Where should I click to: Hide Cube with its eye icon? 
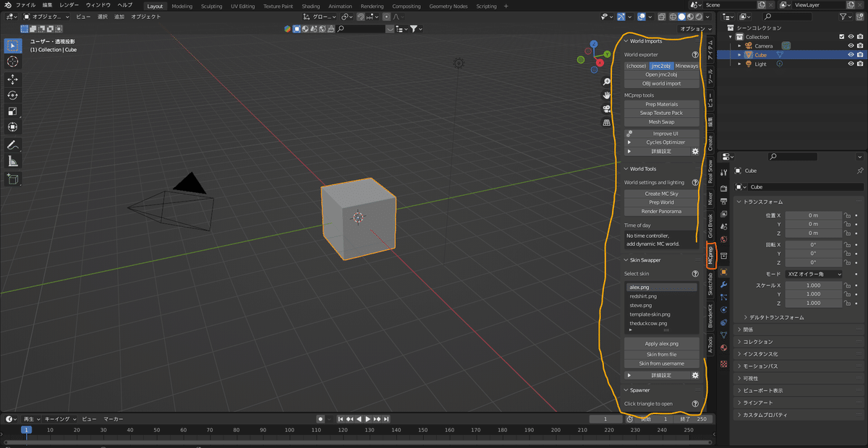851,55
